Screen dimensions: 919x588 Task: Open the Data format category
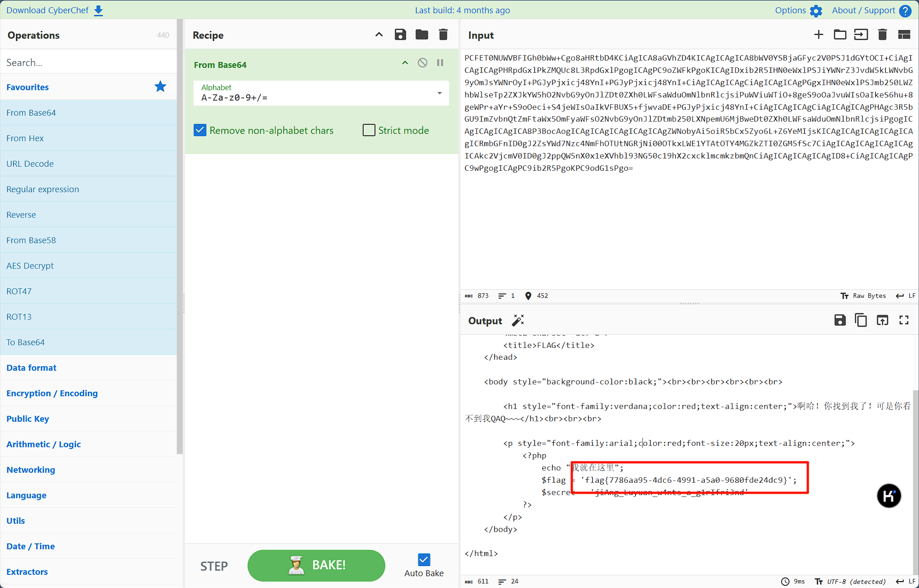tap(31, 368)
